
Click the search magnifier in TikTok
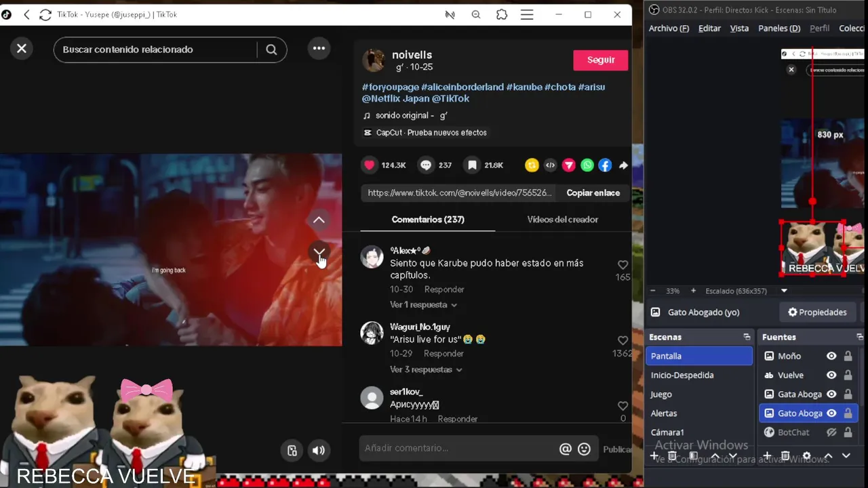tap(271, 49)
